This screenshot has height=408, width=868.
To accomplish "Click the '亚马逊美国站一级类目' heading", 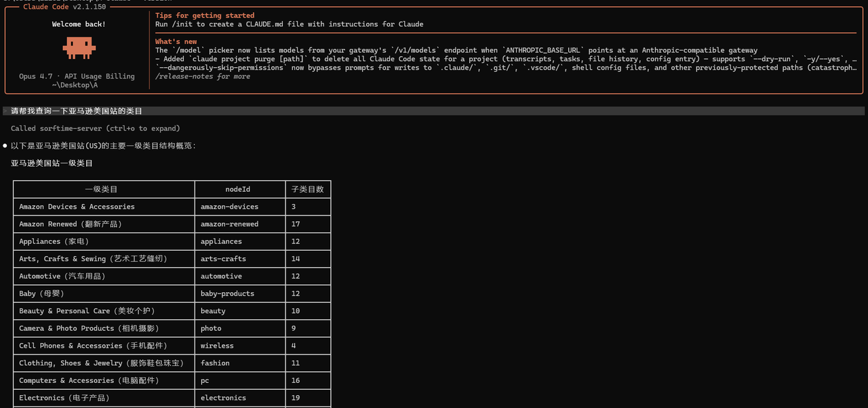I will (52, 163).
